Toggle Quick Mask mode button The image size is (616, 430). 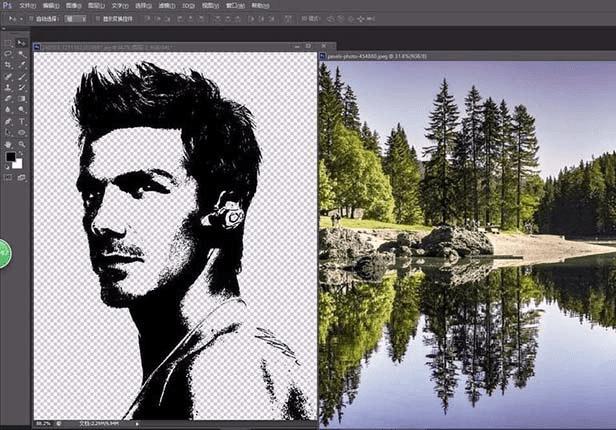pyautogui.click(x=9, y=177)
